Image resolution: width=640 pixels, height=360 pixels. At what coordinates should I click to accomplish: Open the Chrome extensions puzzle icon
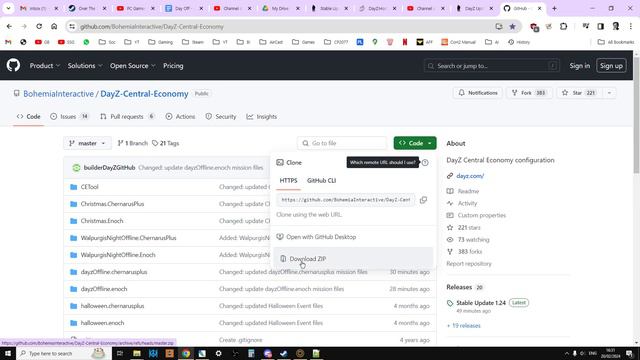(563, 27)
